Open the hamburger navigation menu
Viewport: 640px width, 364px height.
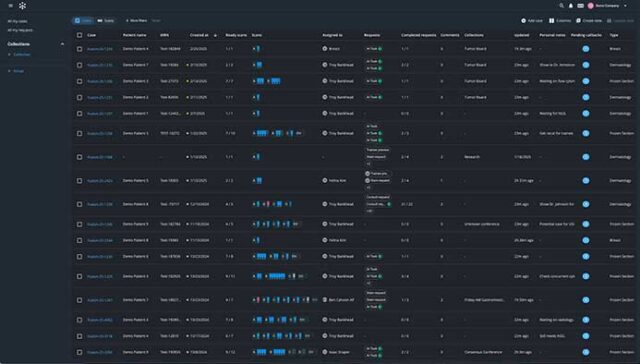coord(11,6)
